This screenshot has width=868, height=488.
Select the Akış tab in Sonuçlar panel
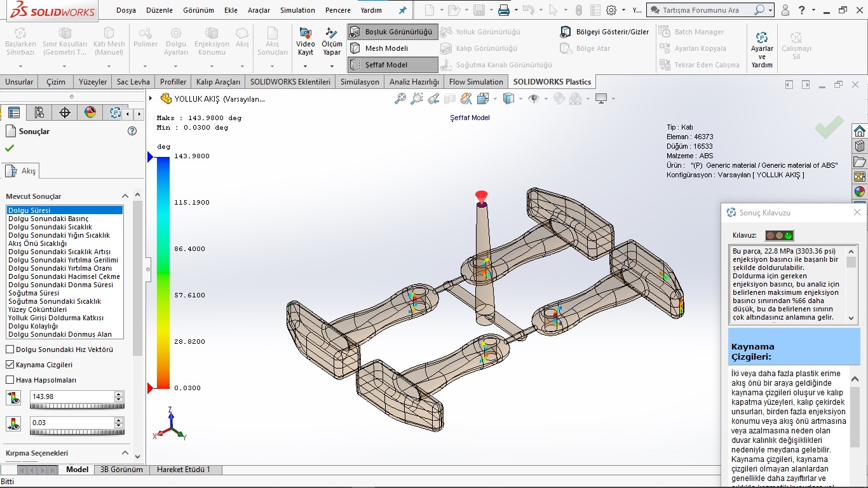pos(22,171)
